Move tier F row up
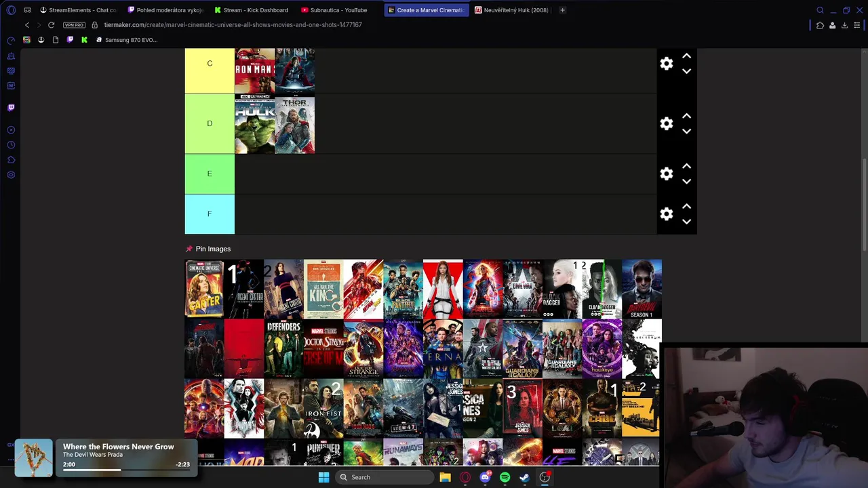The image size is (868, 488). click(686, 207)
